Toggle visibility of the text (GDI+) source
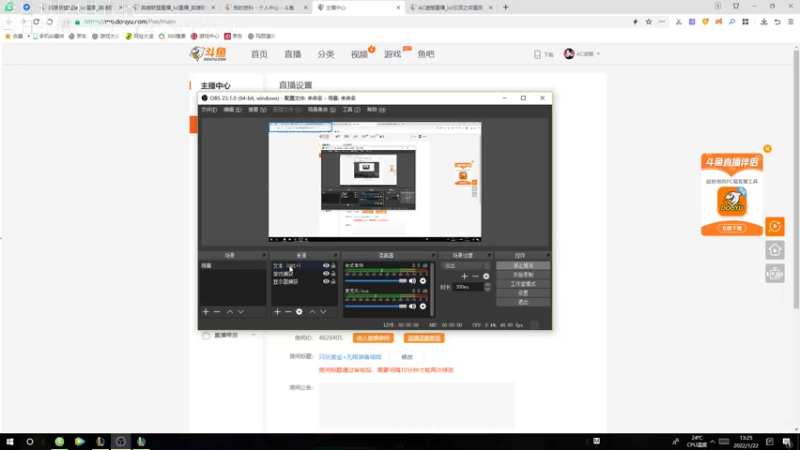This screenshot has height=450, width=800. [x=326, y=265]
